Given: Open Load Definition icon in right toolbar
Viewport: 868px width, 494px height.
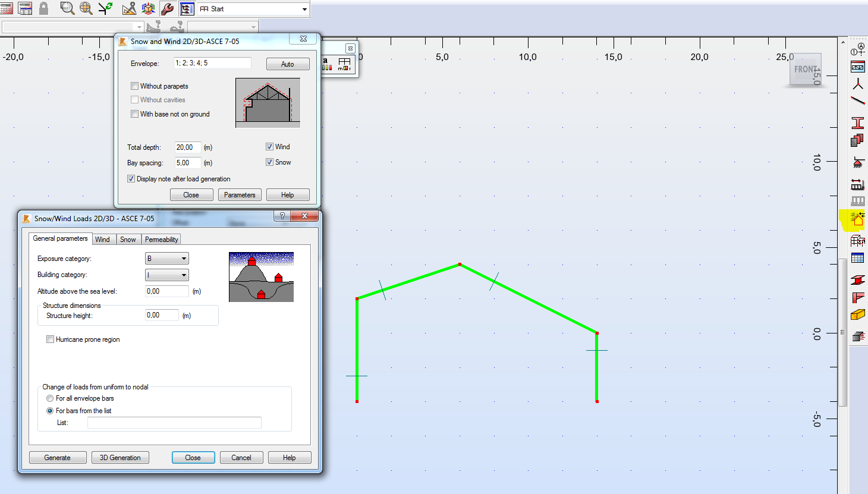Looking at the screenshot, I should pyautogui.click(x=858, y=184).
